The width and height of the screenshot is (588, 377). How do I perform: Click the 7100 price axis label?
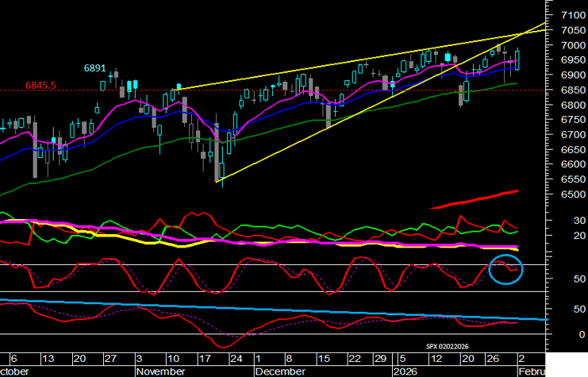(572, 15)
